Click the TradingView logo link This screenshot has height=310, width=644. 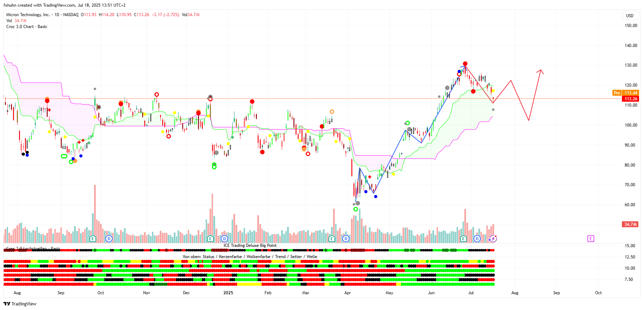(x=20, y=304)
